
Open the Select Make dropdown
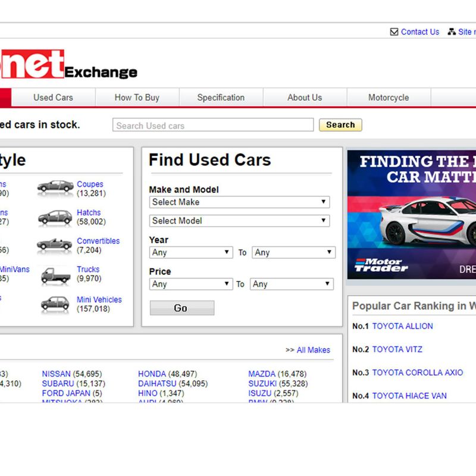click(240, 202)
